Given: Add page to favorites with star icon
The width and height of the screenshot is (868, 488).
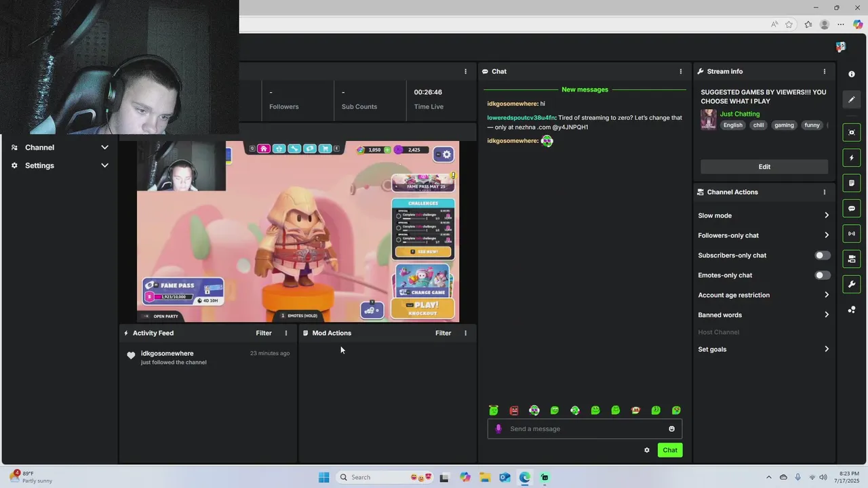Looking at the screenshot, I should point(789,24).
